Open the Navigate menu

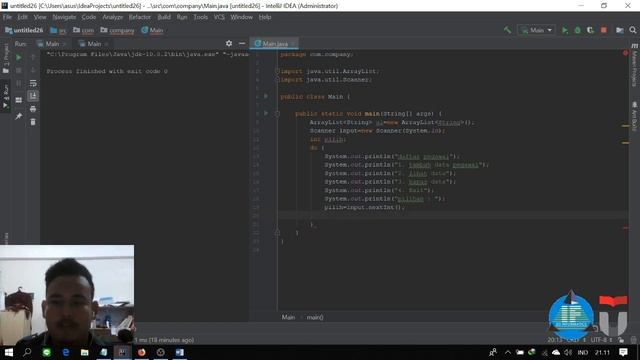coord(64,17)
